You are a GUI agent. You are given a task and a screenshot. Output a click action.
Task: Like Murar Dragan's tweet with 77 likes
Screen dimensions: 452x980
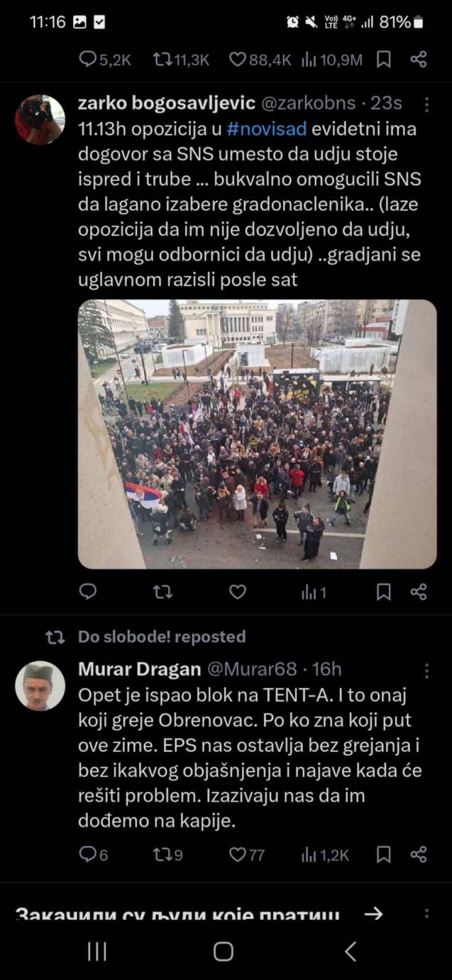click(x=246, y=855)
